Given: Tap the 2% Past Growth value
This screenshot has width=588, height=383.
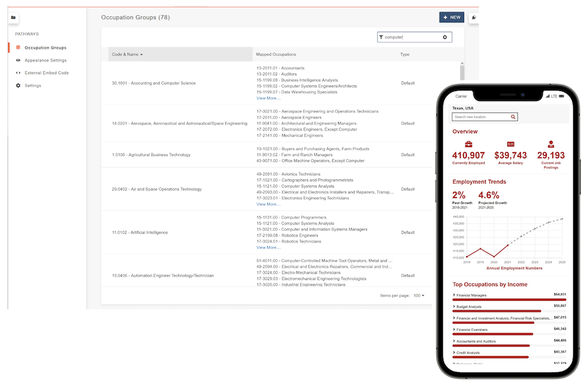Looking at the screenshot, I should (459, 195).
